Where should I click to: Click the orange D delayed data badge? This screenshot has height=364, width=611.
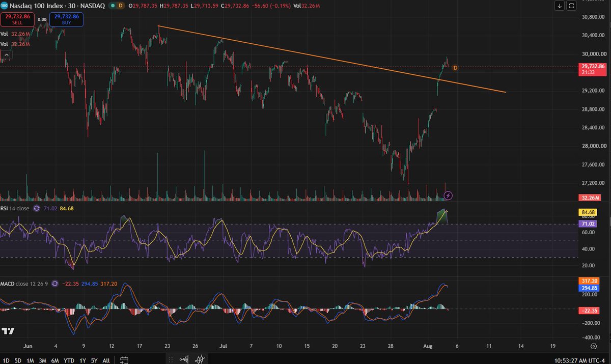click(121, 6)
